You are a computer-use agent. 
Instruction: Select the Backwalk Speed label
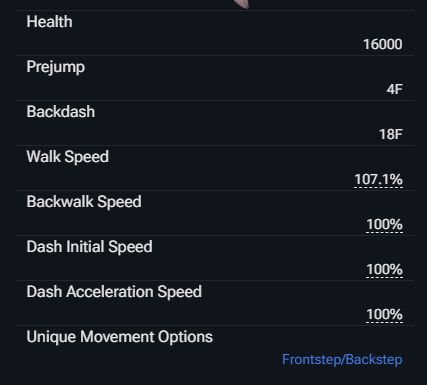[84, 202]
